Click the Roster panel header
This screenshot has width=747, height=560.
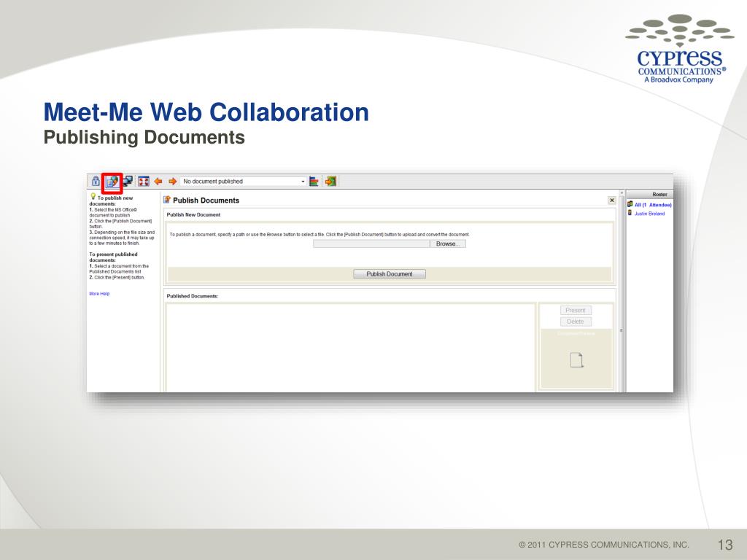pos(649,194)
